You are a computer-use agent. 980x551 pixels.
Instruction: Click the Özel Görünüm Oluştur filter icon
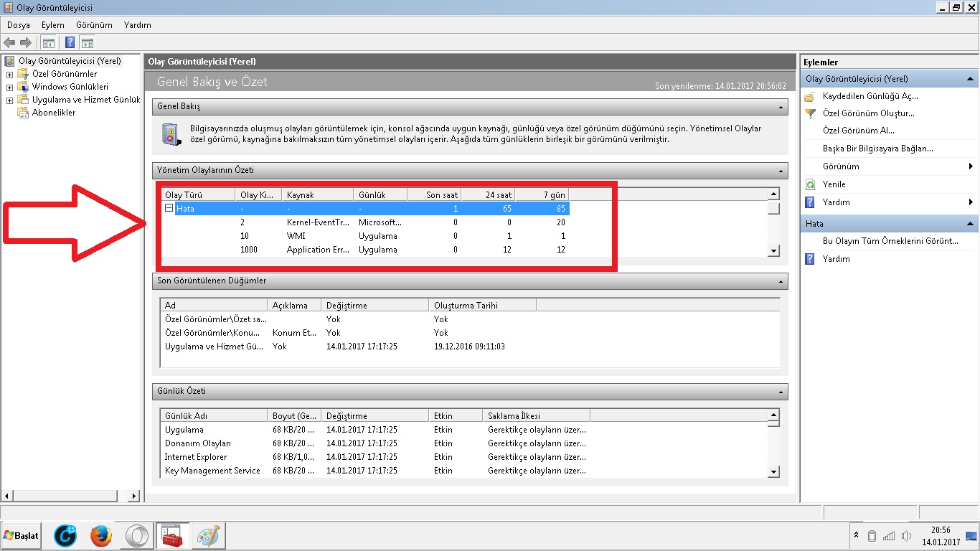point(810,113)
